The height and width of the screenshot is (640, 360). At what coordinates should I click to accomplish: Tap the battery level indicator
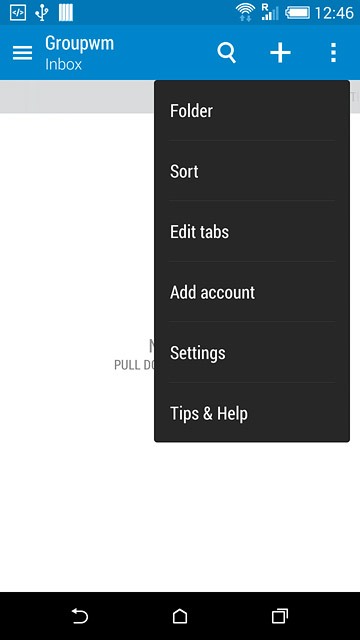[297, 13]
